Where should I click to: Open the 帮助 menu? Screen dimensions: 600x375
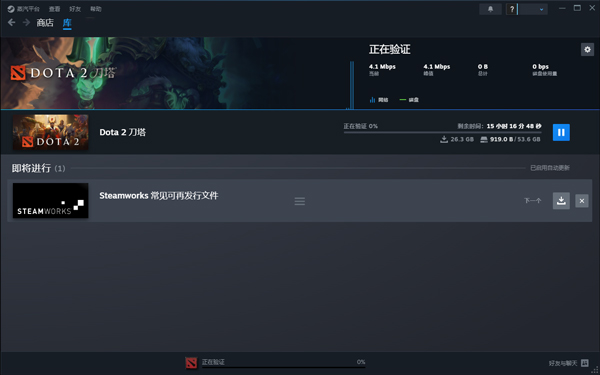click(x=96, y=9)
